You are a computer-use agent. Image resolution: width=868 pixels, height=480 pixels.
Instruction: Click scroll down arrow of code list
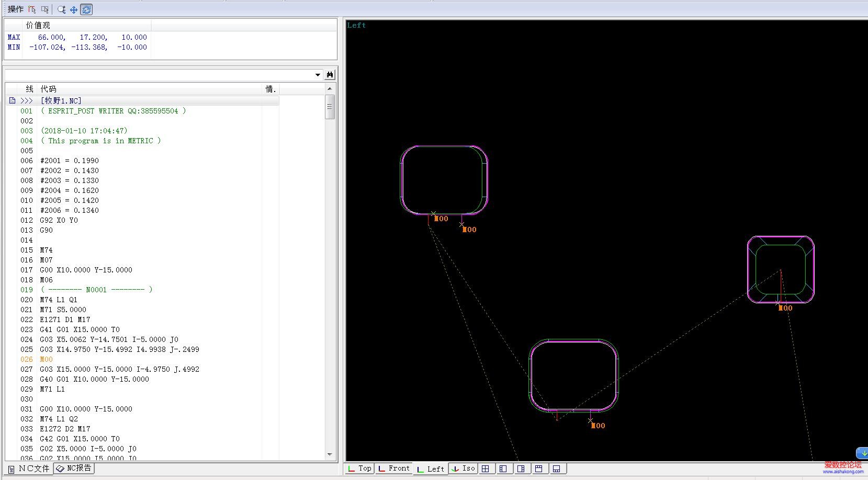pyautogui.click(x=330, y=454)
